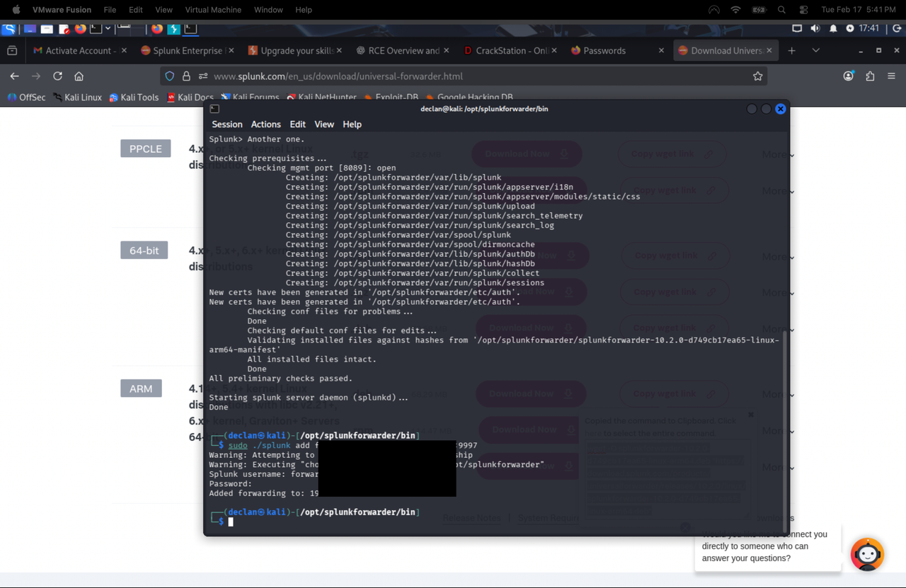The height and width of the screenshot is (588, 906).
Task: Click the 17:41 clock in Kali panel
Action: click(x=868, y=29)
